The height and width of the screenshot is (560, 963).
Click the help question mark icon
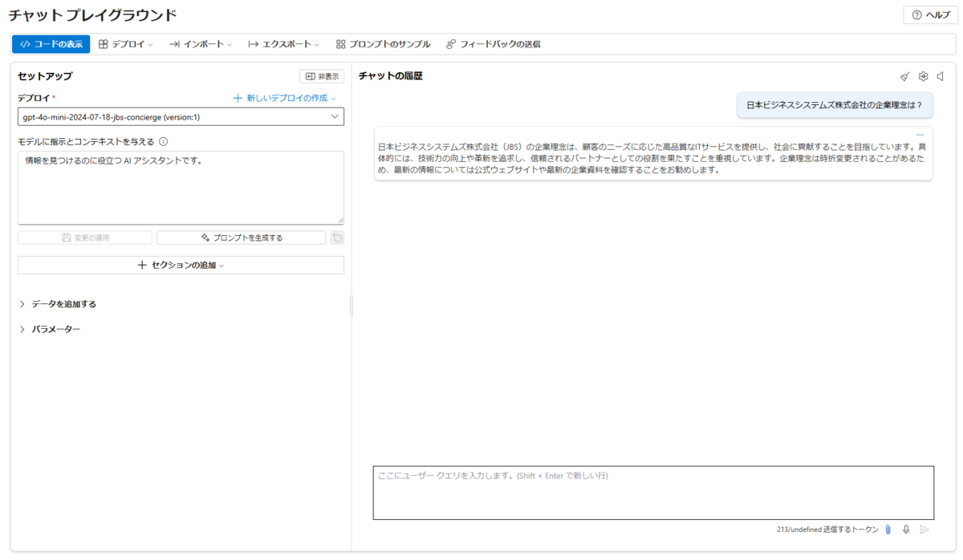coord(916,15)
